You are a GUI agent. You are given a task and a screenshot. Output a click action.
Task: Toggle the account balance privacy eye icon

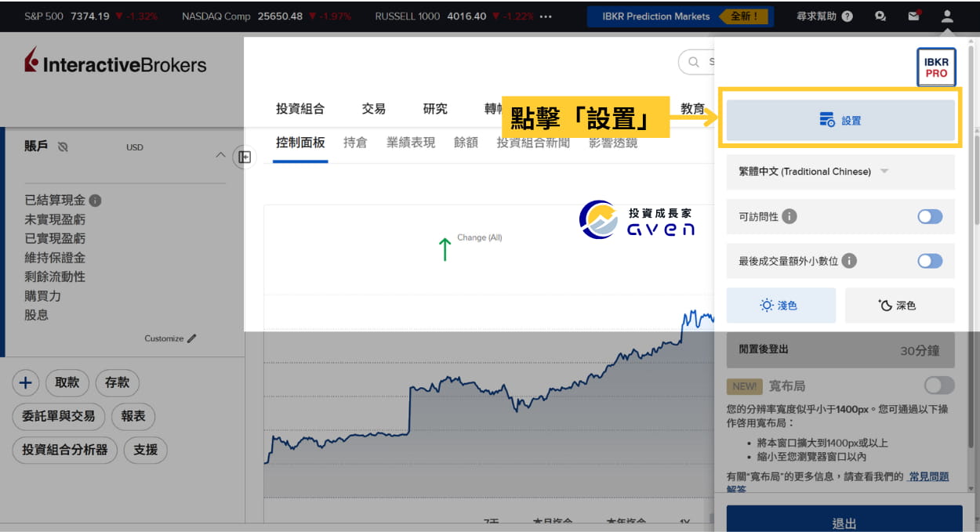point(63,147)
